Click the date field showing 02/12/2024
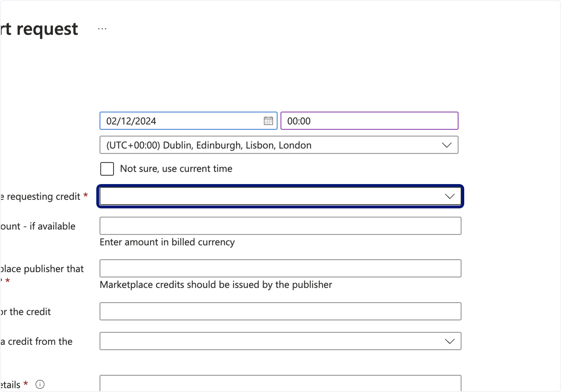 188,121
